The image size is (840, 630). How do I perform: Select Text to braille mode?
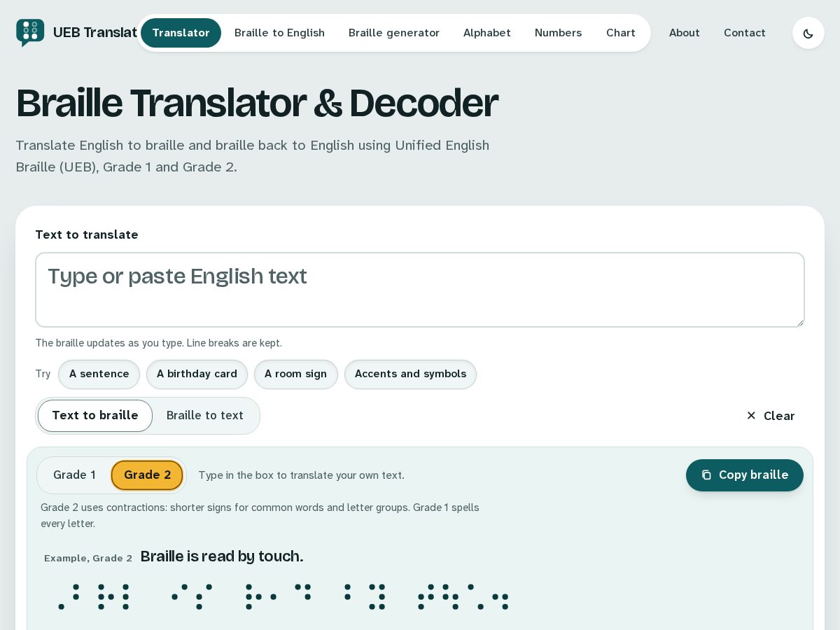pyautogui.click(x=95, y=416)
